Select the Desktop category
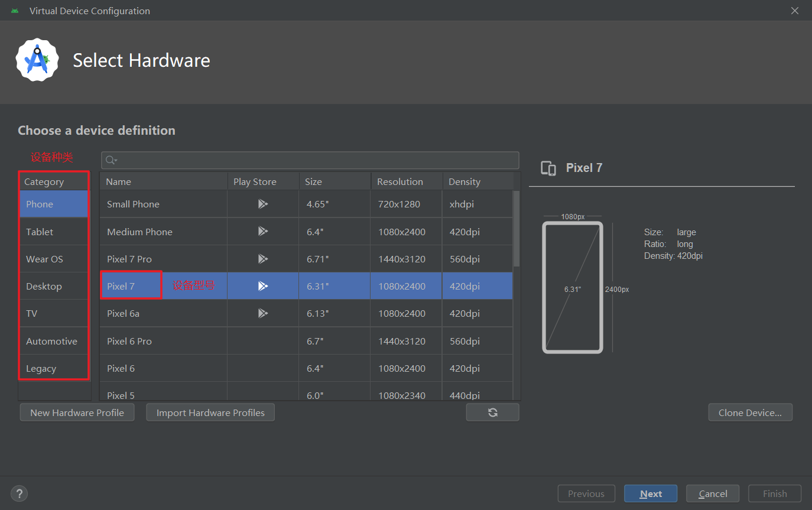The width and height of the screenshot is (812, 510). pos(54,286)
